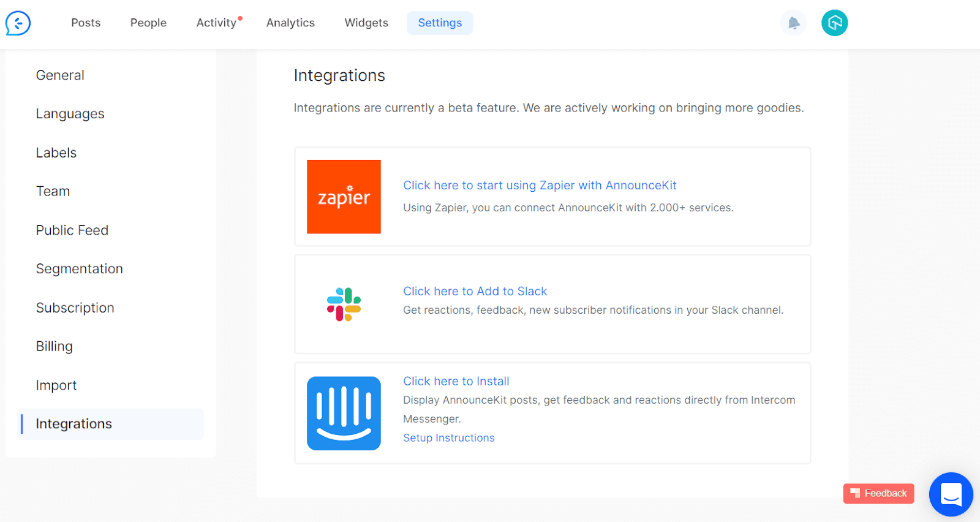This screenshot has width=980, height=522.
Task: Click the Intercom Install link
Action: click(x=456, y=381)
